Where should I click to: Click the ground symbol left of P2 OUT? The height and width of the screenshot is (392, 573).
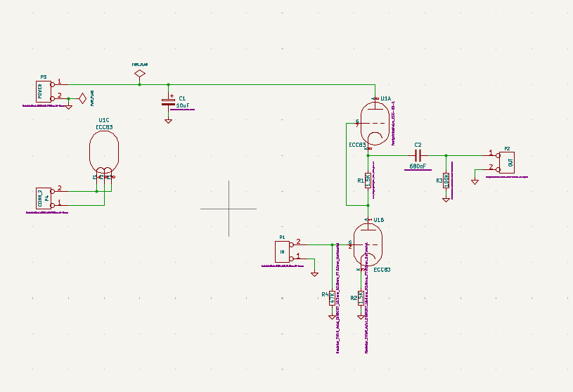tap(475, 182)
